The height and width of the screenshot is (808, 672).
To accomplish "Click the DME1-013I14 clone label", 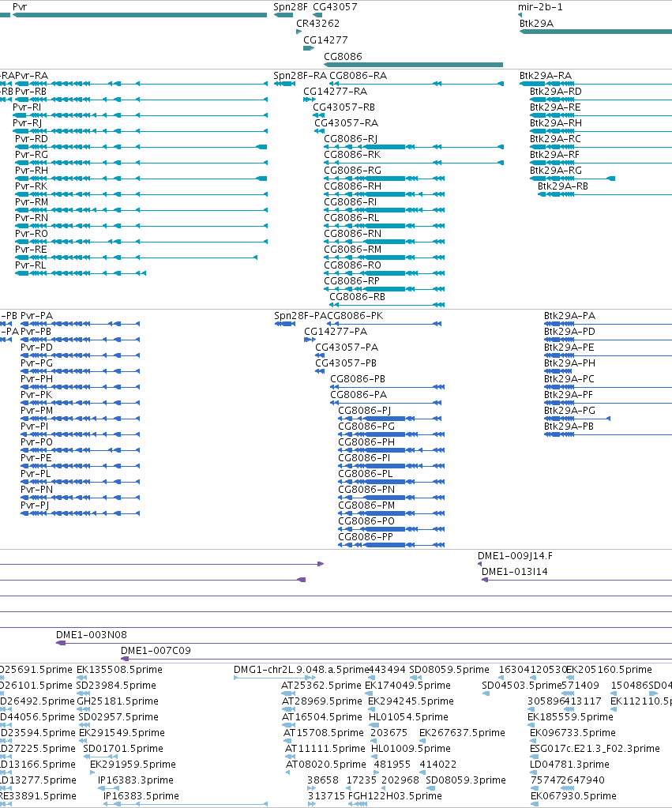I will click(x=515, y=572).
